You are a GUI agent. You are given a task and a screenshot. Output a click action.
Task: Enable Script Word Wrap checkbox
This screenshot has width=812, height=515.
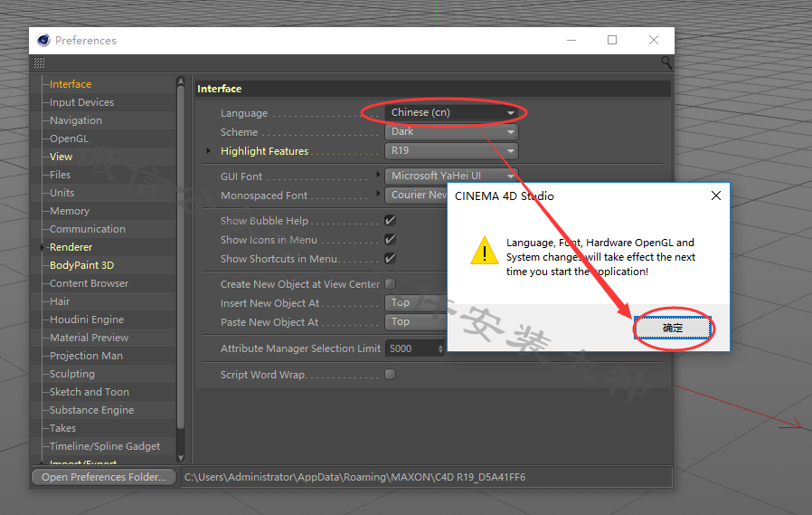(390, 374)
